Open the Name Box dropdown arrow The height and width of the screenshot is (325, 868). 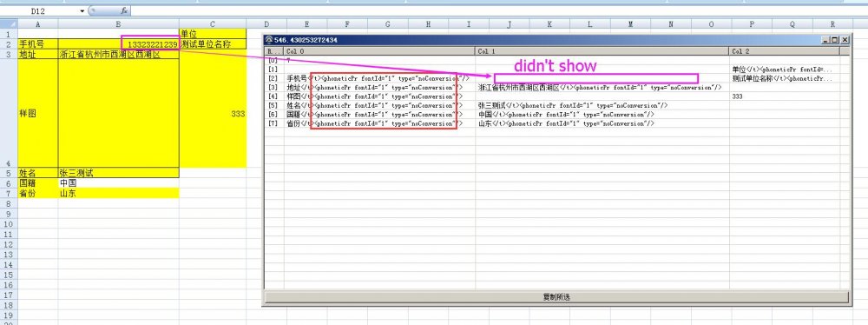(82, 10)
